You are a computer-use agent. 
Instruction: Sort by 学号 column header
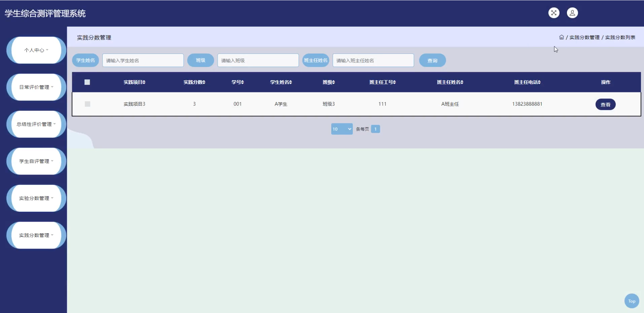(238, 82)
